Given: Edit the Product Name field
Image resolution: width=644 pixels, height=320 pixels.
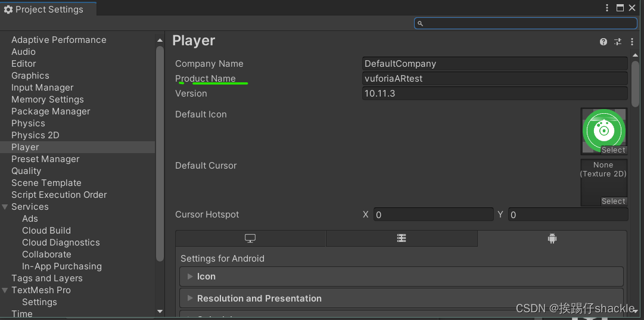Looking at the screenshot, I should 495,79.
